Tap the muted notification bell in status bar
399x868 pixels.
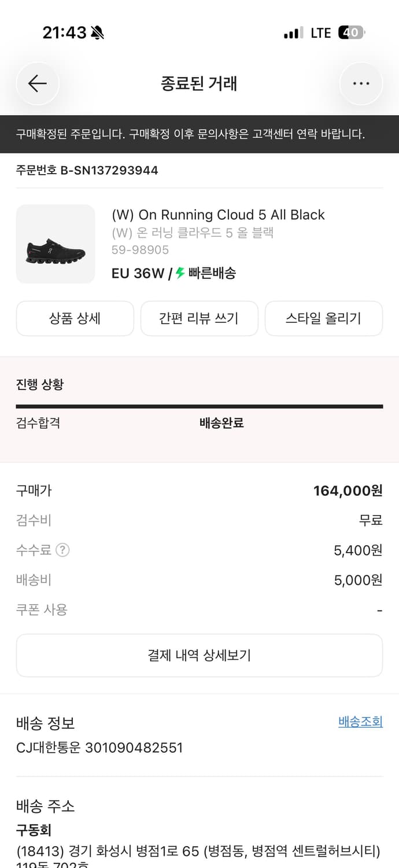(x=97, y=32)
